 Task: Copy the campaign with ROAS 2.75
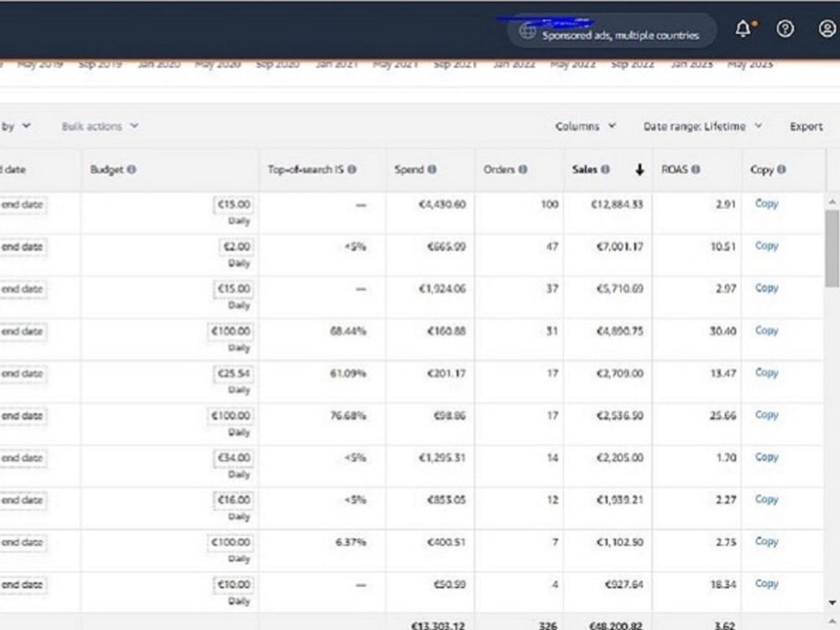767,542
